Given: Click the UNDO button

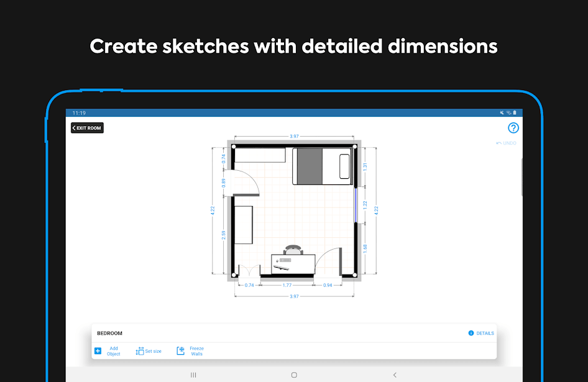Looking at the screenshot, I should (x=506, y=143).
